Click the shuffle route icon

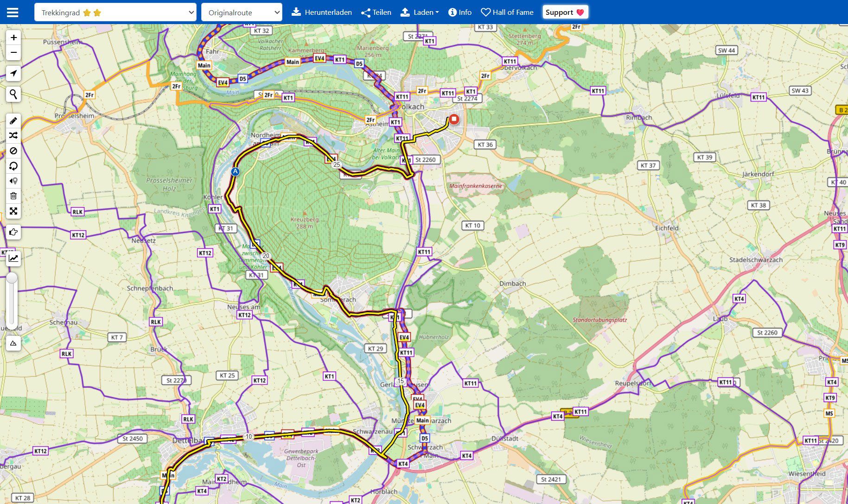13,136
